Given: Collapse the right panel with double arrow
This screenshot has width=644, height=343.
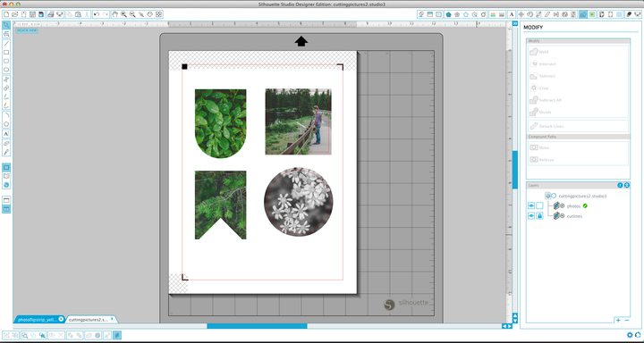Looking at the screenshot, I should coord(514,24).
